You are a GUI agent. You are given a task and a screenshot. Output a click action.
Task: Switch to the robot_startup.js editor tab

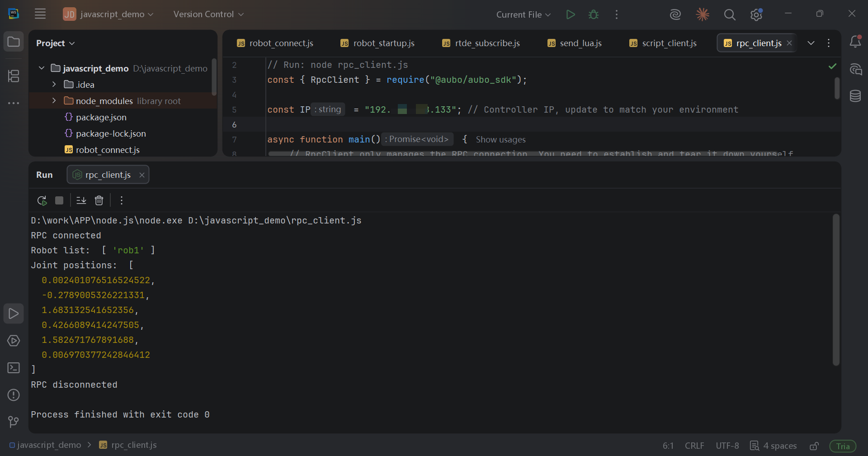point(377,43)
